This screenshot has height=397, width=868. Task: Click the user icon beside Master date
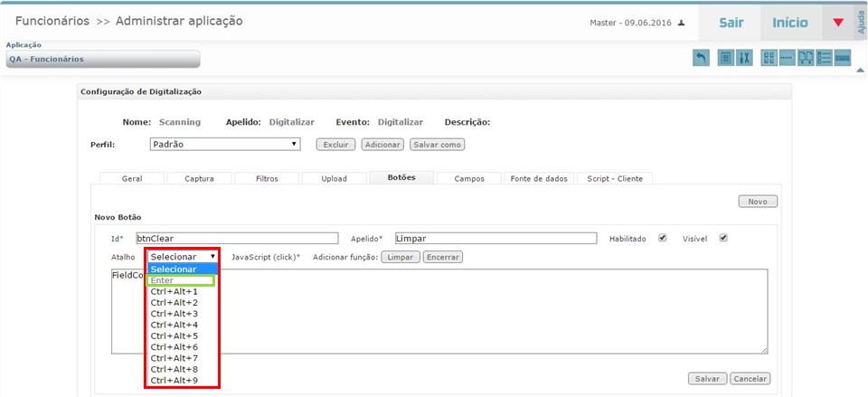pyautogui.click(x=681, y=23)
